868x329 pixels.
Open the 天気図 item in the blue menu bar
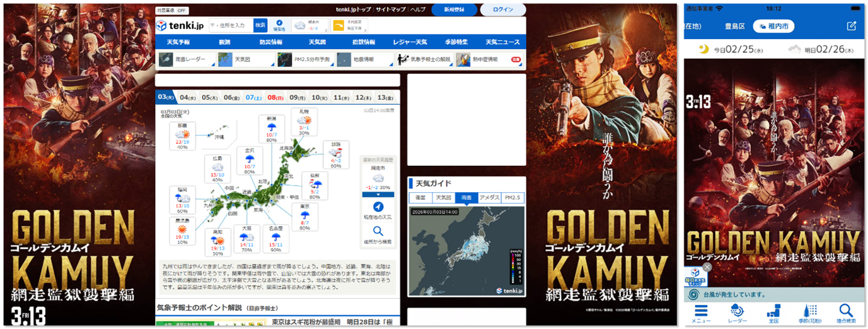pyautogui.click(x=316, y=42)
